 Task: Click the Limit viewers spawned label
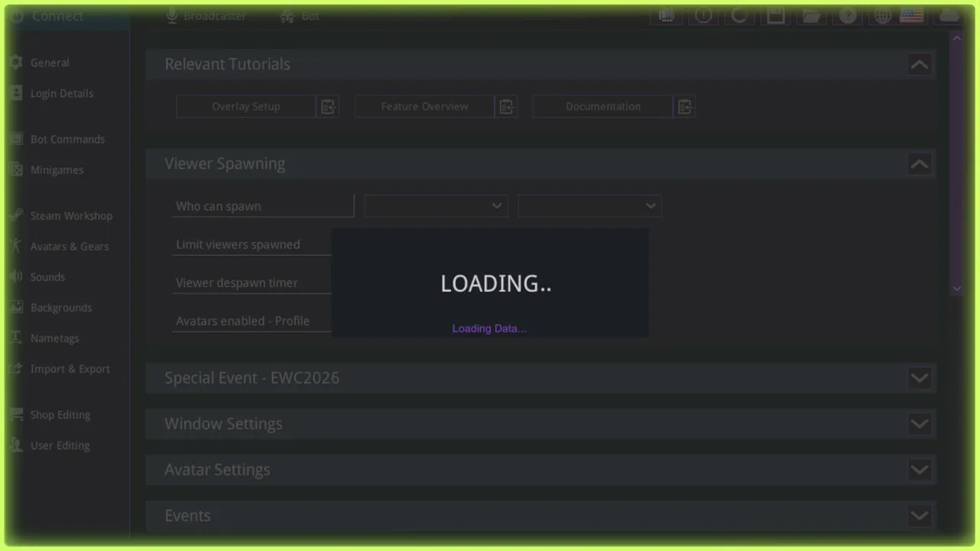point(238,244)
